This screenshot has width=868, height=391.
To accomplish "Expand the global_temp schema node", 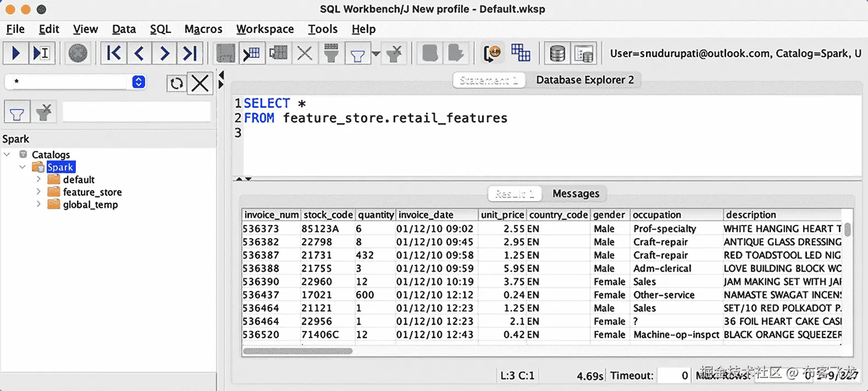I will (38, 204).
